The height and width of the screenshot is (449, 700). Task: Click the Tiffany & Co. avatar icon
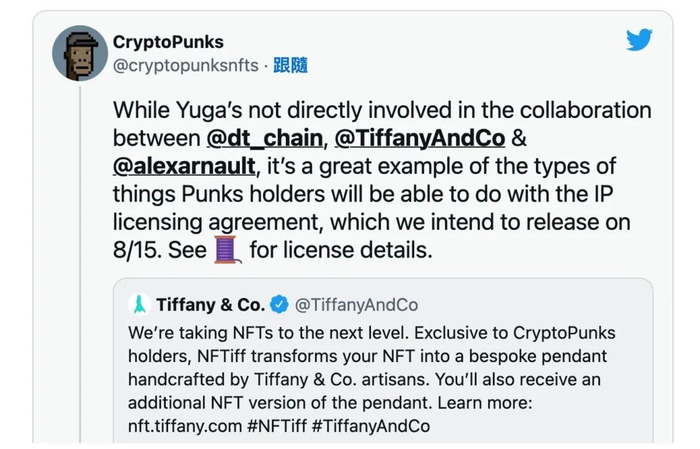(141, 304)
